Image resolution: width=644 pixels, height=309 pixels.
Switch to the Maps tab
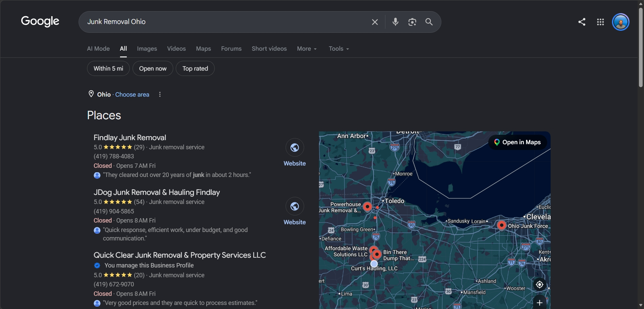point(203,49)
